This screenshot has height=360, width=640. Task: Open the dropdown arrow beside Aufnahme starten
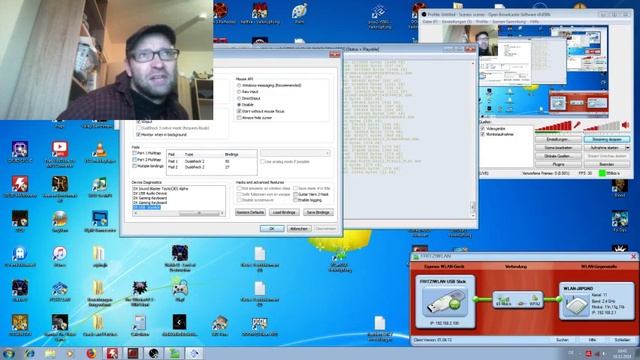628,148
